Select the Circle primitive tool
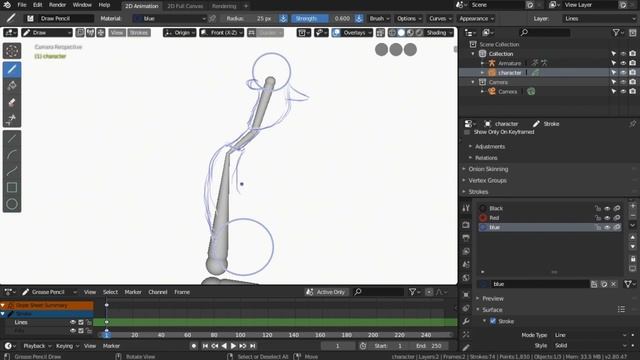Viewport: 640px width, 360px height. [x=12, y=204]
